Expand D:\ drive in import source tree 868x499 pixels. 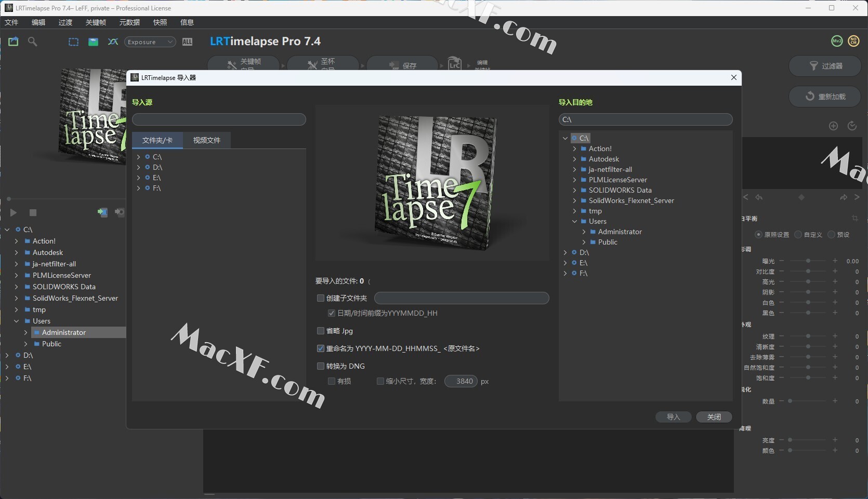[138, 167]
